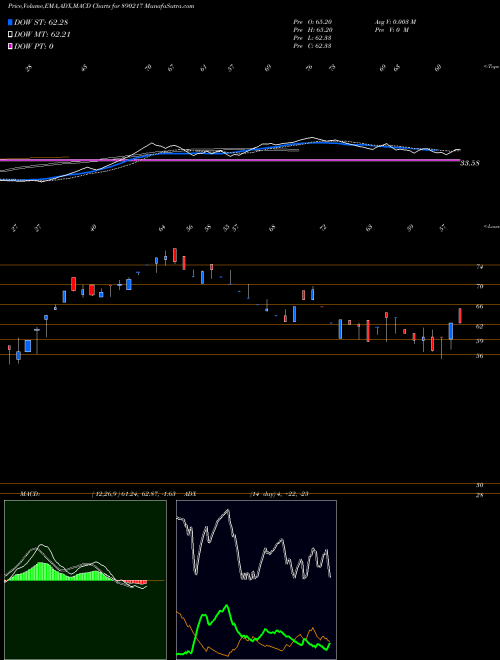Click the 33.58 price label

click(470, 163)
